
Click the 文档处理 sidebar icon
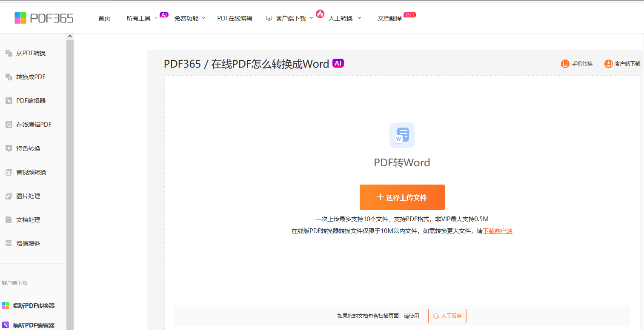9,220
